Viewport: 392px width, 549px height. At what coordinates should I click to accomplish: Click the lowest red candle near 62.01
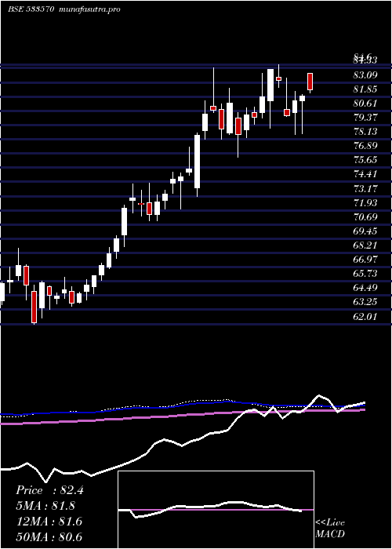tap(34, 307)
